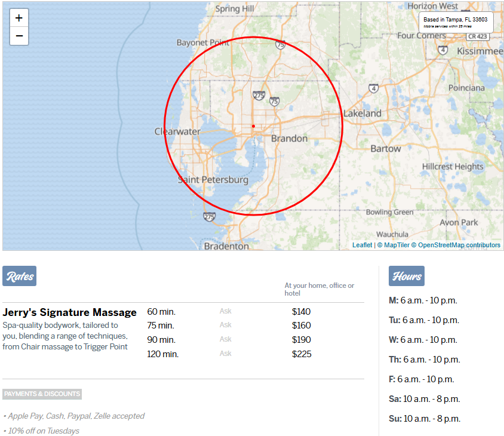Click the Hours section badge

(407, 277)
